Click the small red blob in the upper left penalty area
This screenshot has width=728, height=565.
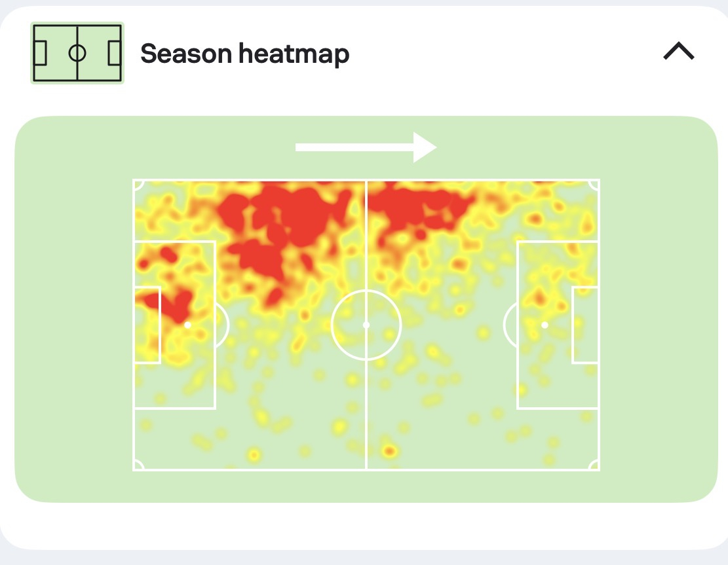pyautogui.click(x=168, y=255)
